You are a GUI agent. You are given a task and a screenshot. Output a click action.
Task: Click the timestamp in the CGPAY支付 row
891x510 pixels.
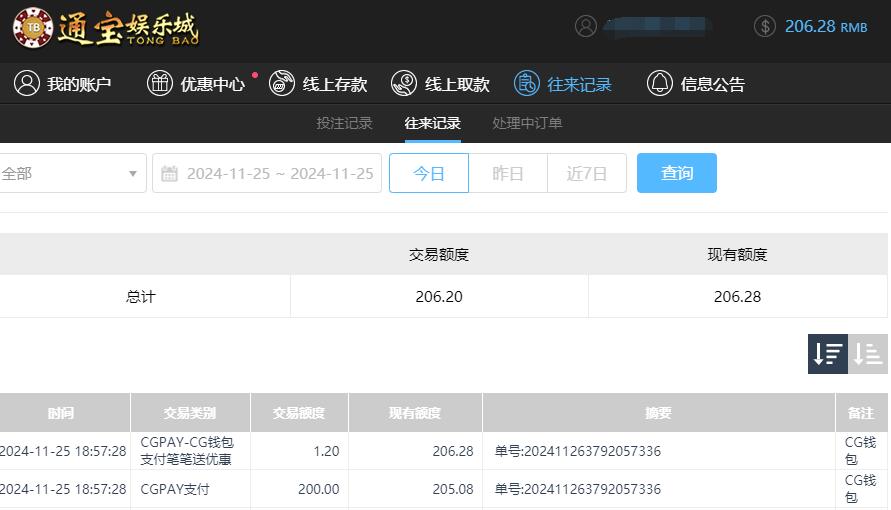63,489
